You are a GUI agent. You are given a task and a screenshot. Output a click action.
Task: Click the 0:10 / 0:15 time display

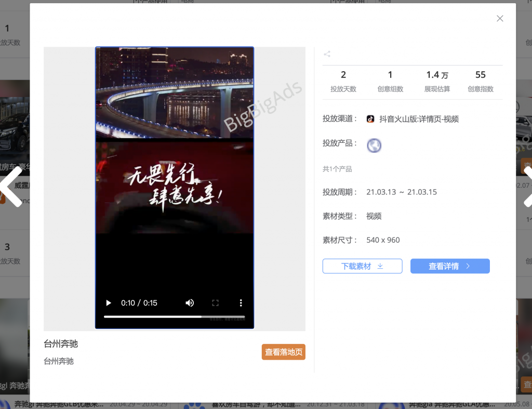coord(139,303)
